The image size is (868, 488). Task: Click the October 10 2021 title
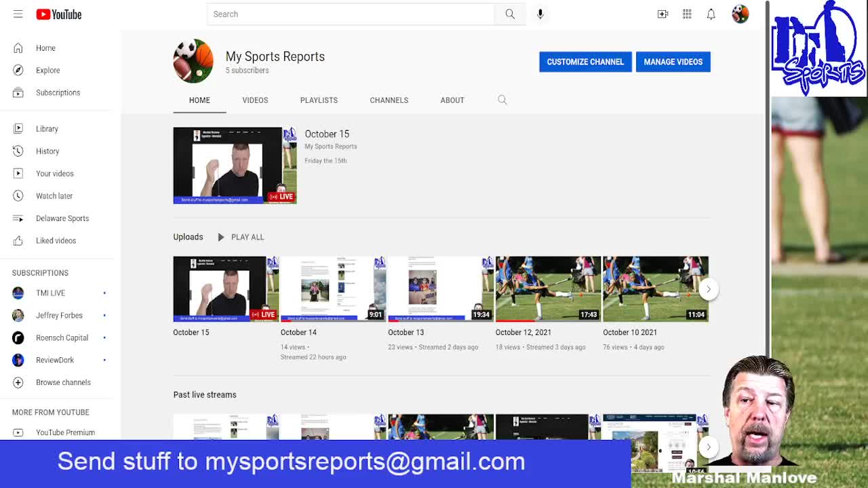(630, 332)
